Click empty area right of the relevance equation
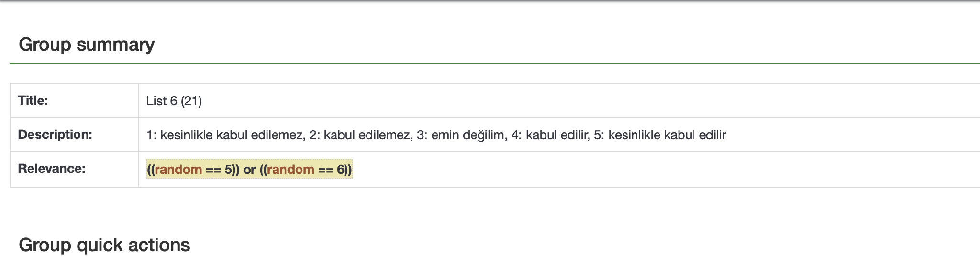The width and height of the screenshot is (980, 263). (x=665, y=170)
